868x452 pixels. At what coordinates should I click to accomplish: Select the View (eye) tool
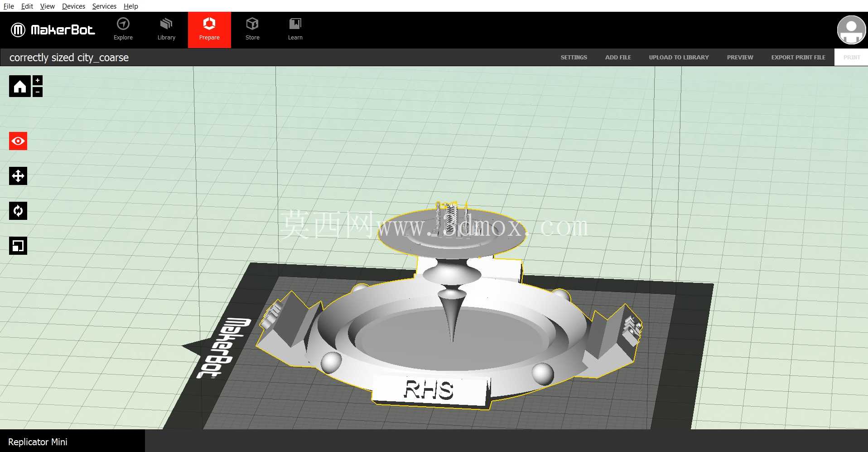(x=18, y=141)
